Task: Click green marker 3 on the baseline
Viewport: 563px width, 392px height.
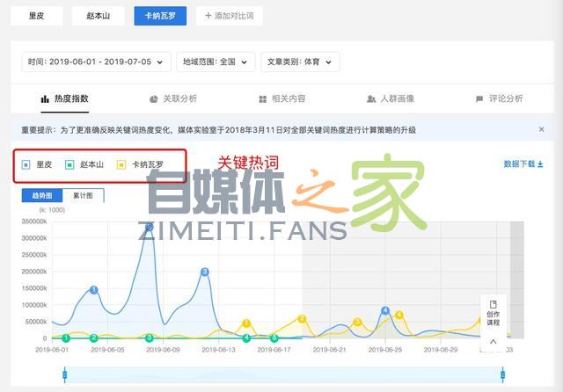Action: 150,338
